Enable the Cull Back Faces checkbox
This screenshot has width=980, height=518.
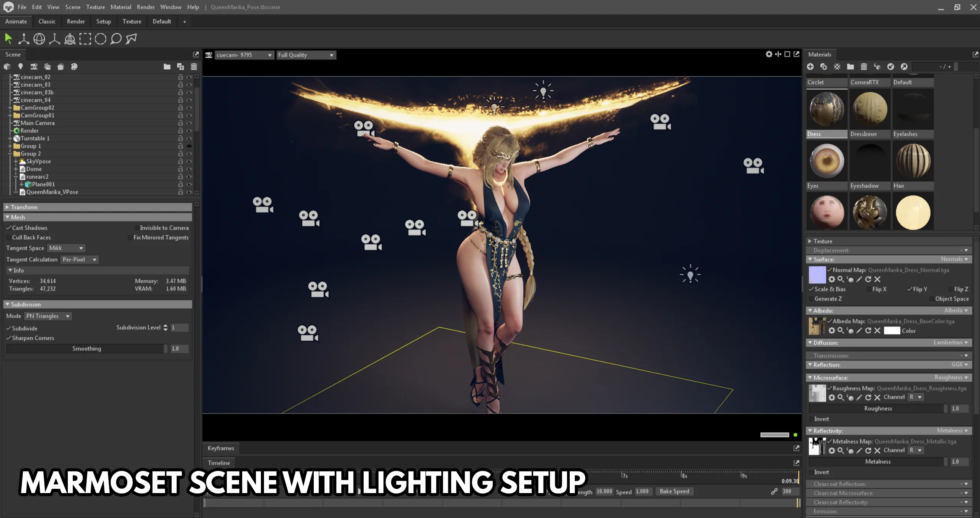[9, 238]
